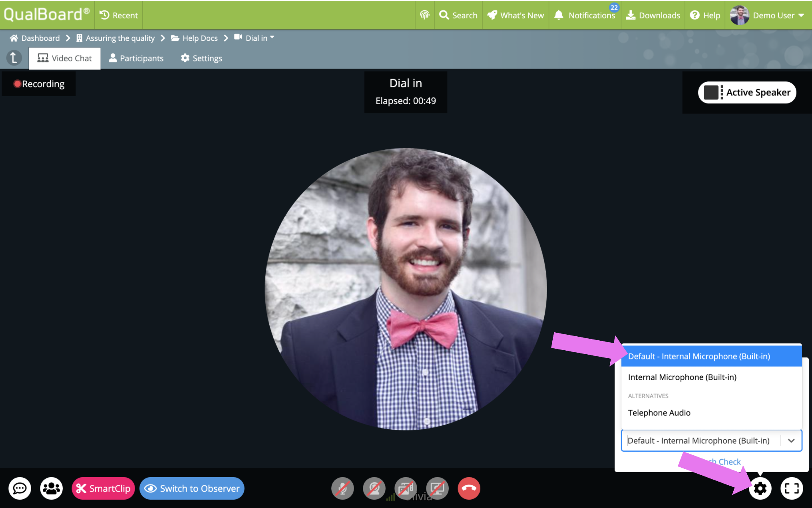Enable screen sharing
The height and width of the screenshot is (508, 812).
[437, 488]
